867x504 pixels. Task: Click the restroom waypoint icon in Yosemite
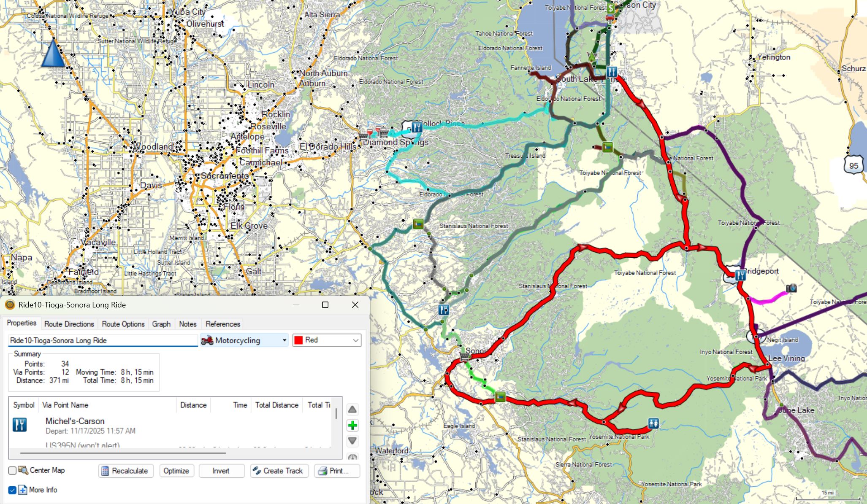(653, 423)
